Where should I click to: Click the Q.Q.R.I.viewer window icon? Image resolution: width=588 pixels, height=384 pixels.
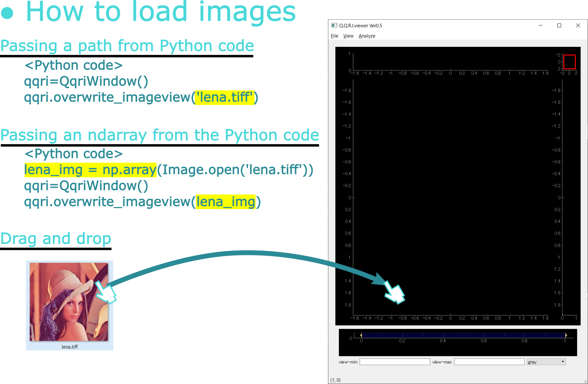pyautogui.click(x=334, y=25)
